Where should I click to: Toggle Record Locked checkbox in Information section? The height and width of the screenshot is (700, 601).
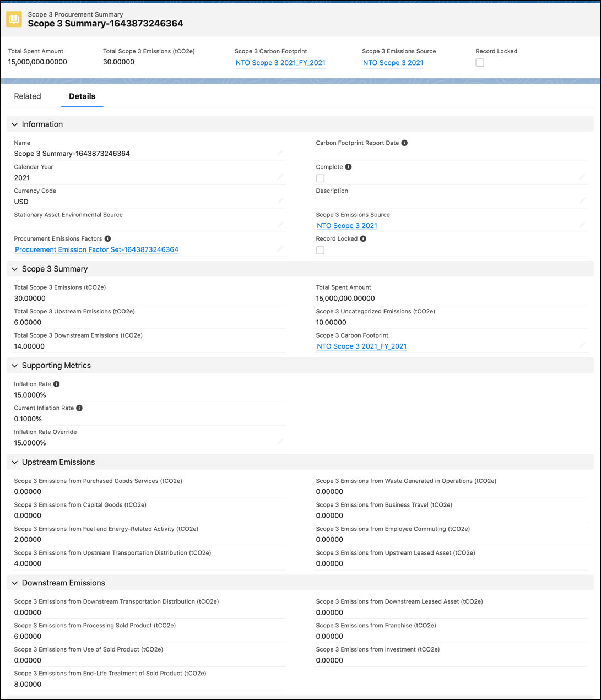[x=320, y=250]
